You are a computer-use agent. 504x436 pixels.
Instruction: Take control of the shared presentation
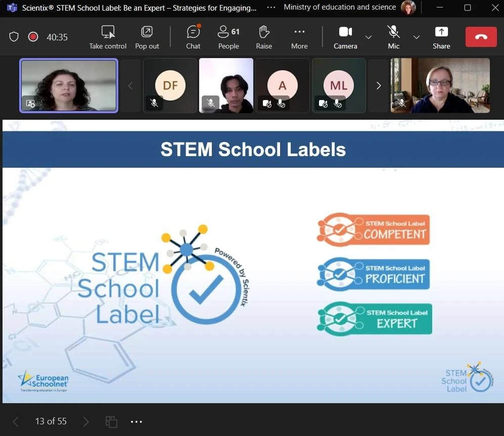108,37
